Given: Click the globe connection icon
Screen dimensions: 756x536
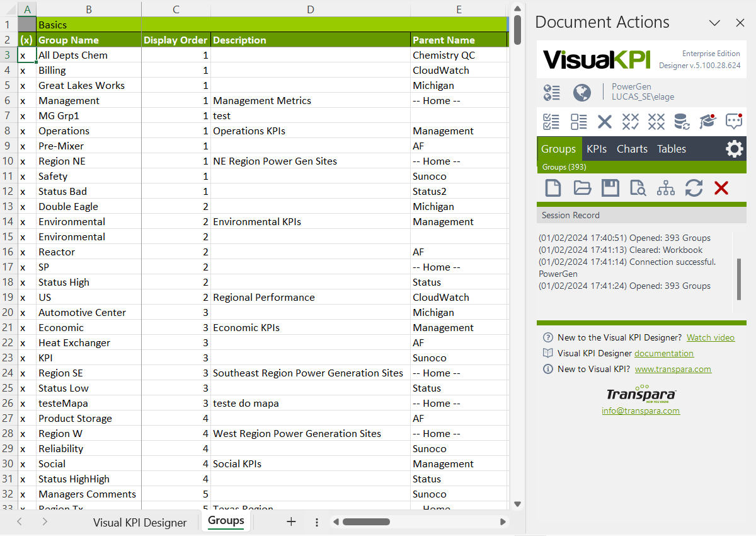Looking at the screenshot, I should point(582,93).
